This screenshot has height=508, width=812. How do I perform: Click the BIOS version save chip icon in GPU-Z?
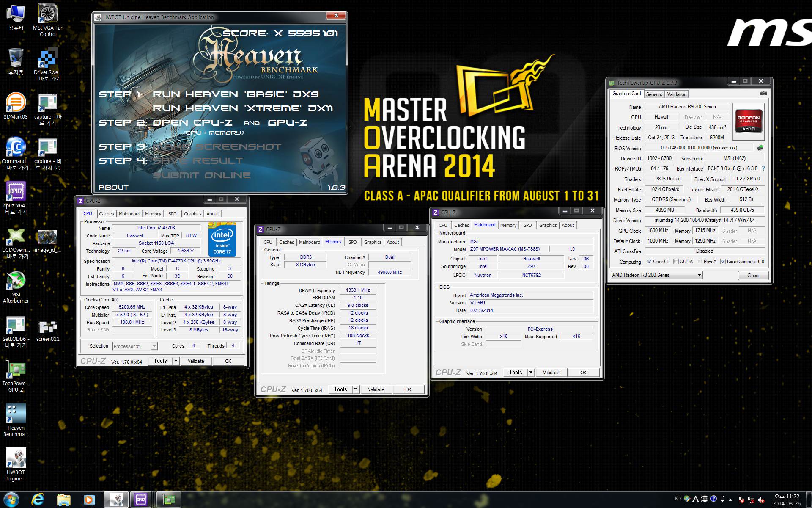pos(760,148)
